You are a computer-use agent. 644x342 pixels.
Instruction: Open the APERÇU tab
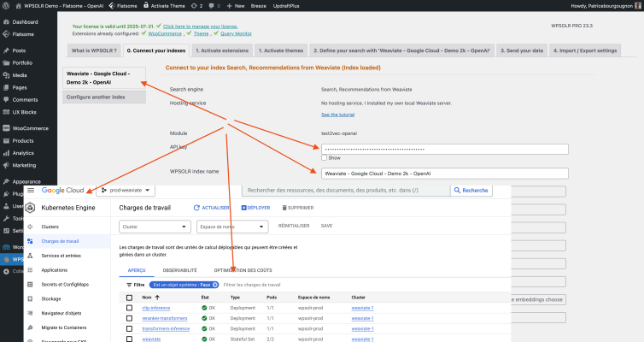coord(137,270)
